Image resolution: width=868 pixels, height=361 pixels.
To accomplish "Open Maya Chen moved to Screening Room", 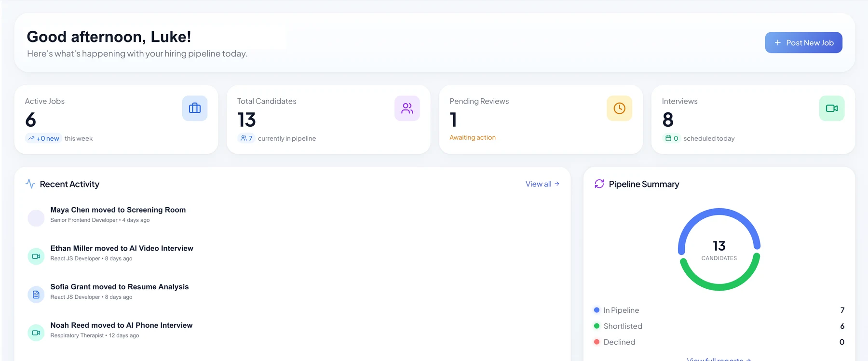I will (x=118, y=210).
